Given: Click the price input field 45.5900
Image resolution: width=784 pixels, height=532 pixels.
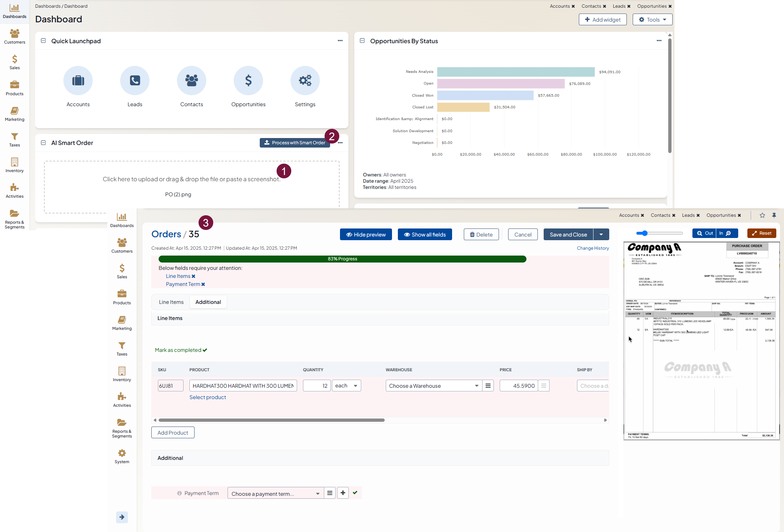Looking at the screenshot, I should (519, 386).
